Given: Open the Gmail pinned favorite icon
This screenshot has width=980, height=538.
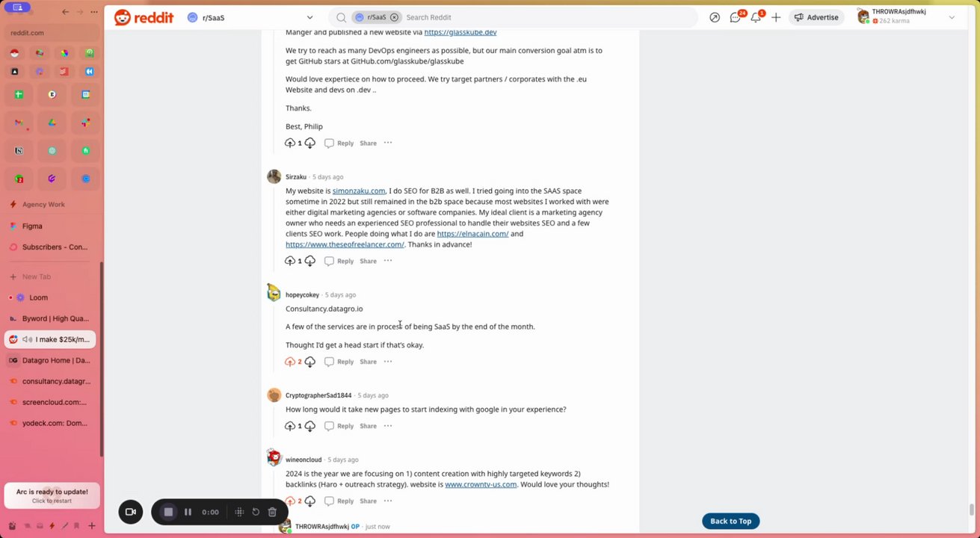Looking at the screenshot, I should pos(19,123).
